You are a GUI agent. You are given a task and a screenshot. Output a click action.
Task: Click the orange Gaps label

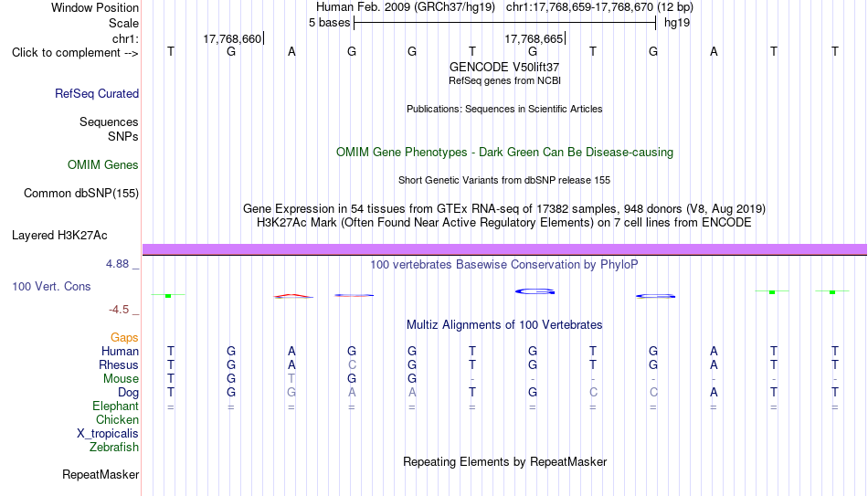pyautogui.click(x=124, y=338)
